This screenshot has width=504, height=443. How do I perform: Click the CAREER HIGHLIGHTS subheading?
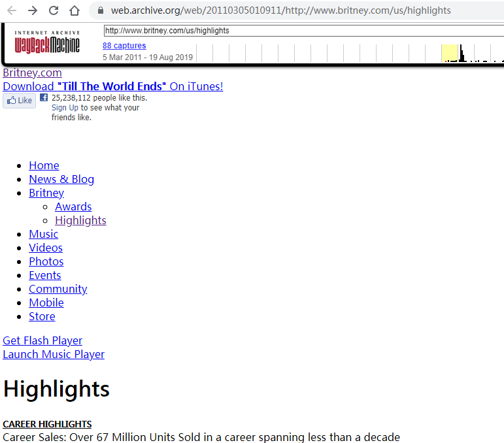coord(47,424)
